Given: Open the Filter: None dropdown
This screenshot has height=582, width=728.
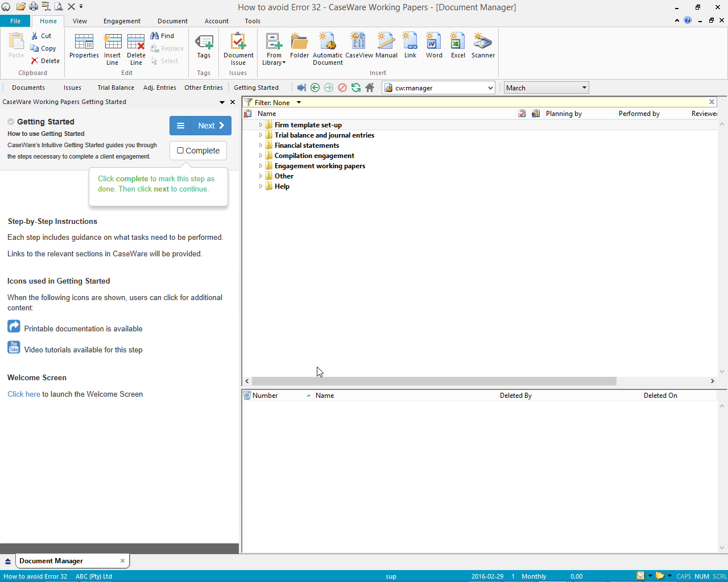Looking at the screenshot, I should click(299, 103).
